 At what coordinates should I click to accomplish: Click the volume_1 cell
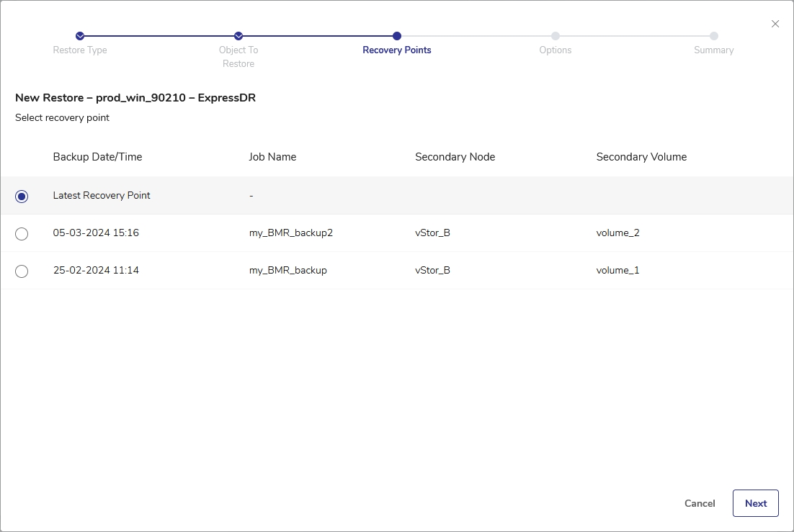(617, 271)
